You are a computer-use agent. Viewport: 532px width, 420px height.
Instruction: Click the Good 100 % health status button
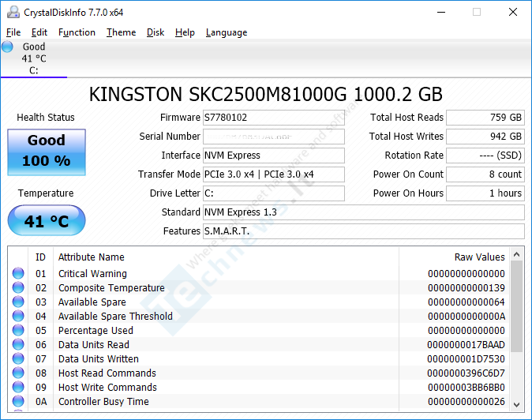47,152
